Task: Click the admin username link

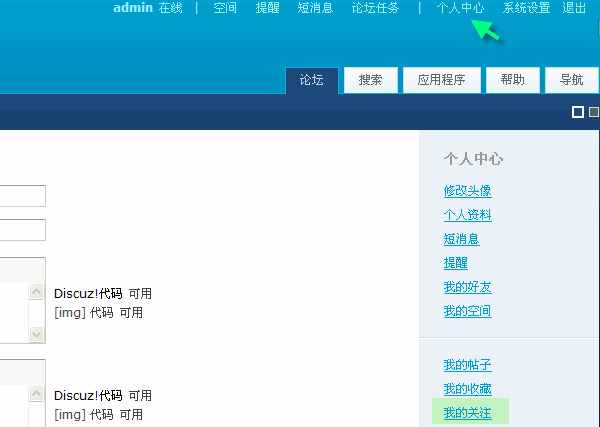Action: click(133, 8)
